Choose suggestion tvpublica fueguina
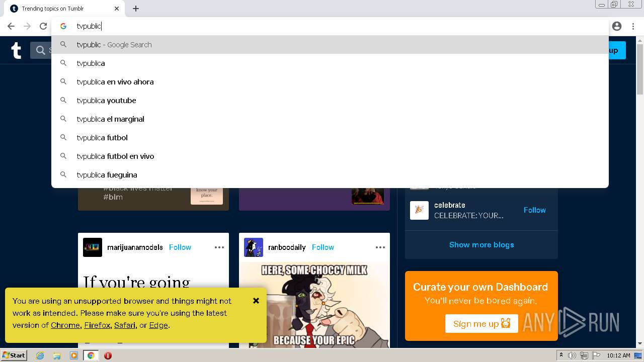This screenshot has width=644, height=362. click(330, 175)
